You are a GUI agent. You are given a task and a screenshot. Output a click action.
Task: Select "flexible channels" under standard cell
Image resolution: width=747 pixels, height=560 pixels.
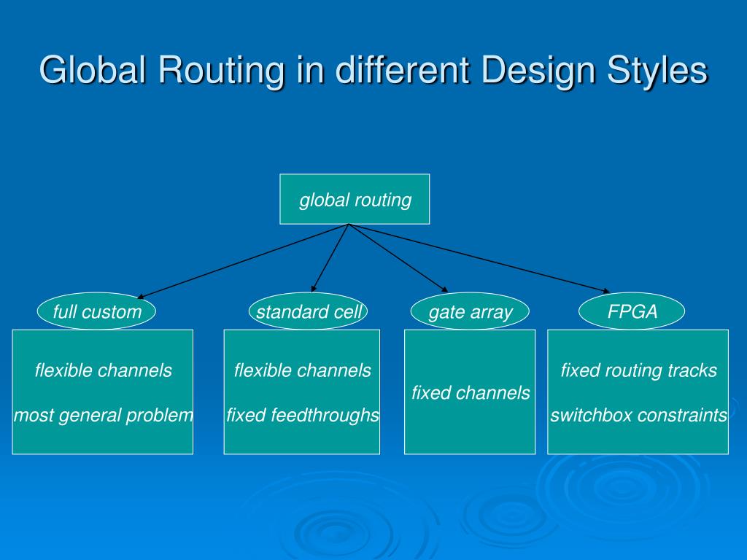point(302,370)
